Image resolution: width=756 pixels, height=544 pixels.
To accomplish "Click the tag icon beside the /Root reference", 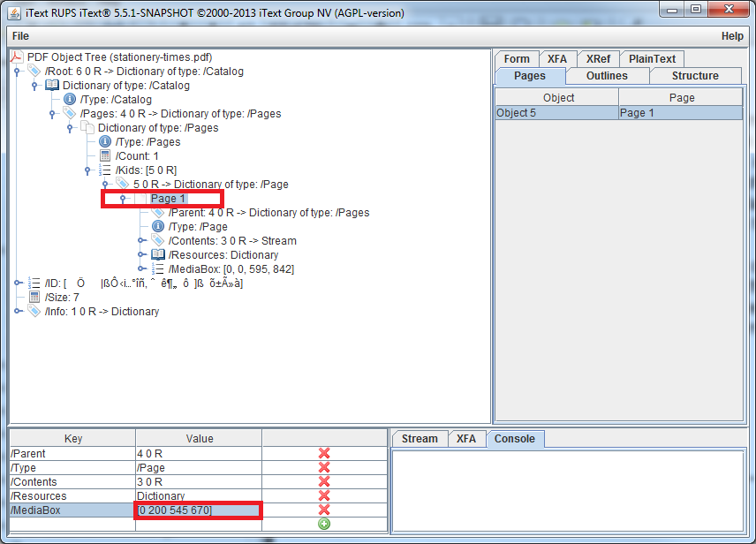I will pos(34,71).
